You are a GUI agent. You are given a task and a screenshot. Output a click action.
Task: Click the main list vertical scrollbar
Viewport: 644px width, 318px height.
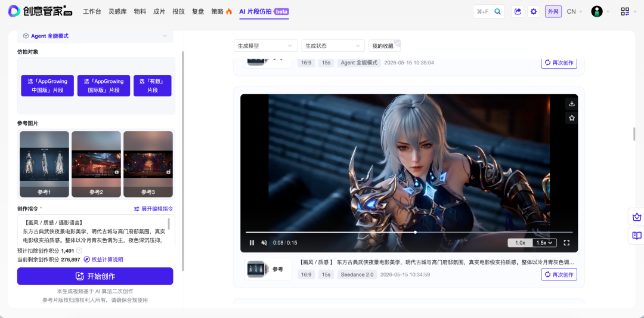pos(634,134)
